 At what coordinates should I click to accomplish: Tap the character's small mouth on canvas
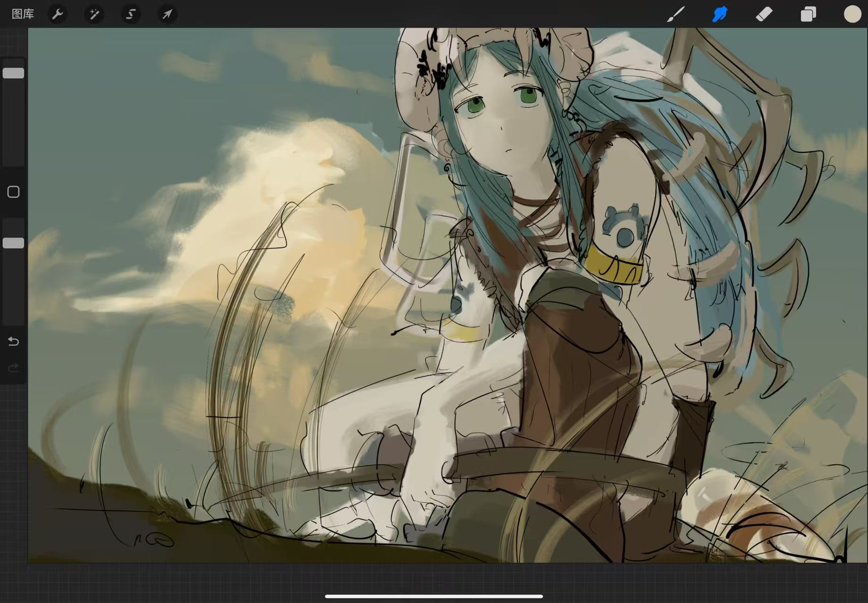[x=508, y=151]
